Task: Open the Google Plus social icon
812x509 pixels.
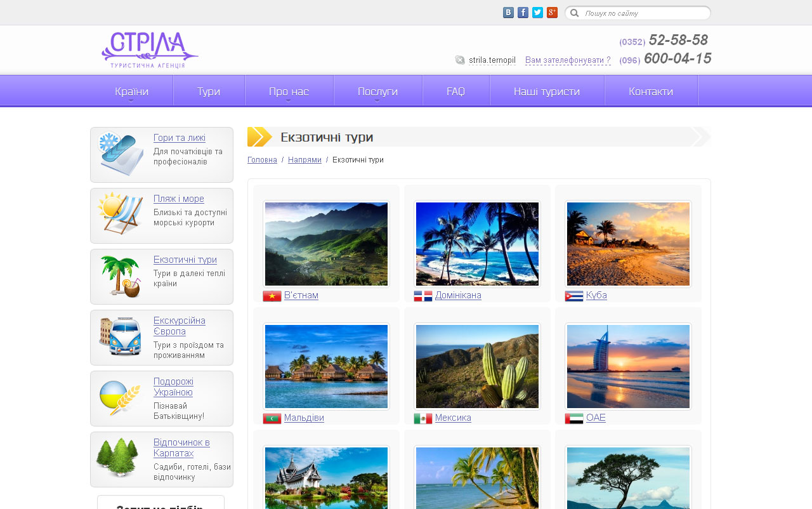Action: pyautogui.click(x=552, y=13)
